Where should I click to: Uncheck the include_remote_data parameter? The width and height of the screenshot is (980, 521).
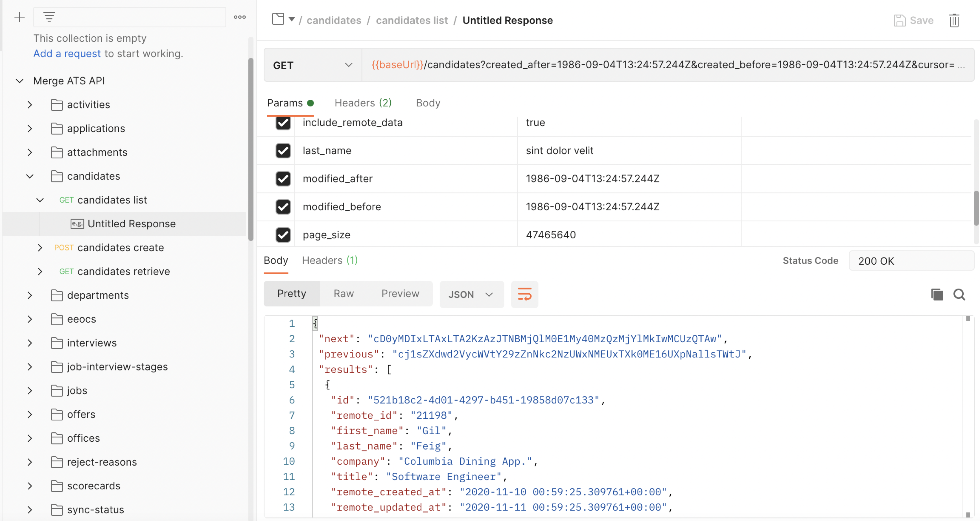pyautogui.click(x=283, y=123)
